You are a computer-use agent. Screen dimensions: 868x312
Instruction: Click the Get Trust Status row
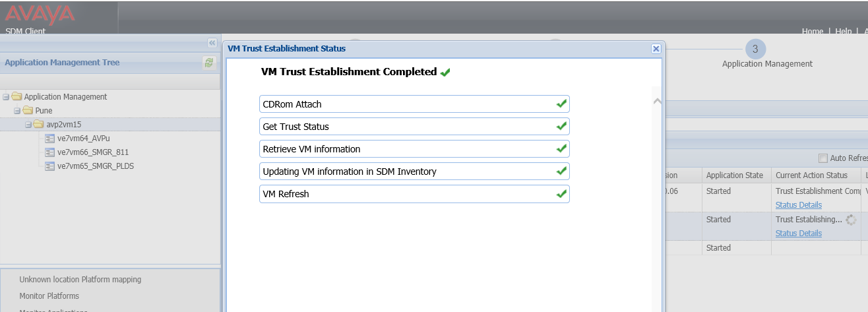click(x=414, y=127)
